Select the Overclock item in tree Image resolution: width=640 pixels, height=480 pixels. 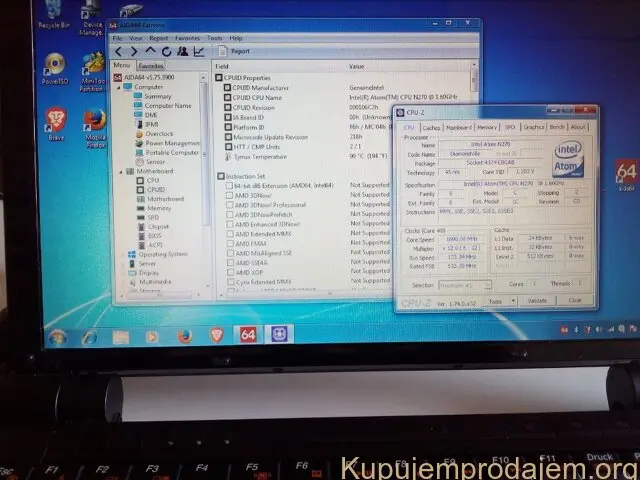click(x=158, y=133)
